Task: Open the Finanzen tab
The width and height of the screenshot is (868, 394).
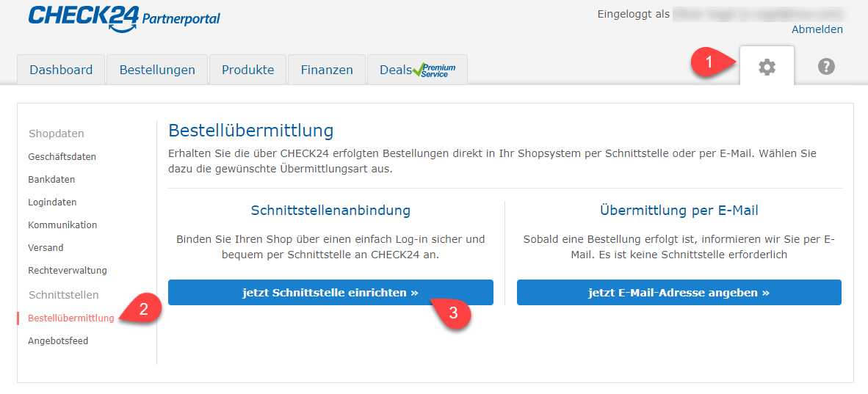Action: (327, 70)
